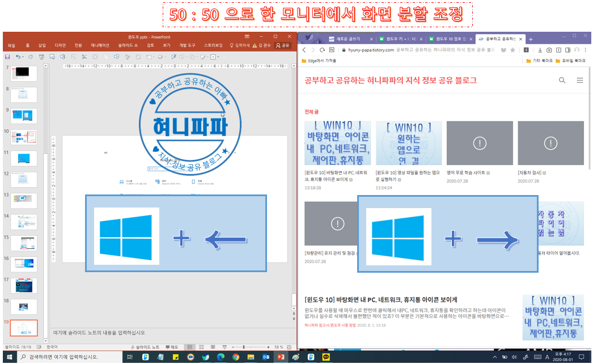The height and width of the screenshot is (364, 593).
Task: Select slide 19 thumbnail
Action: point(24,328)
